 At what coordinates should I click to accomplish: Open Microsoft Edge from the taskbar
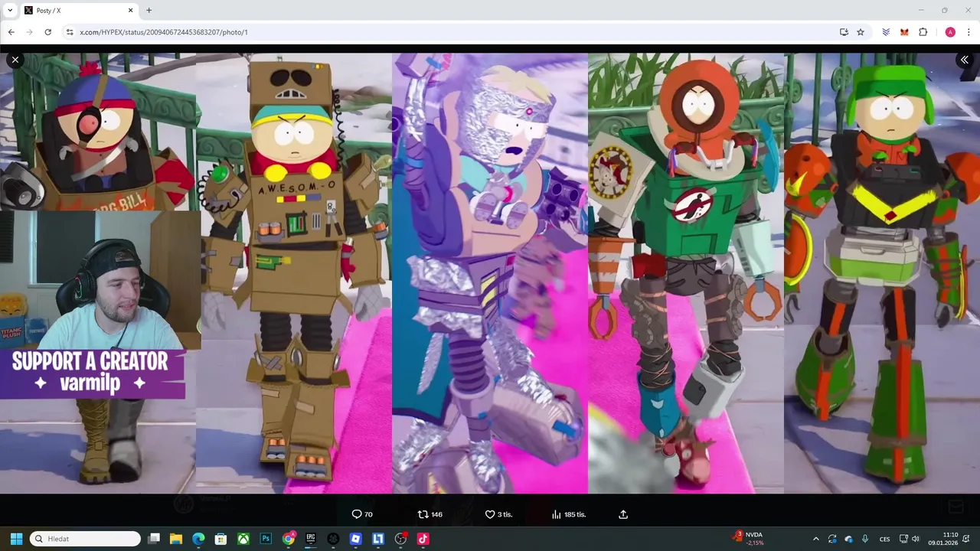[x=198, y=539]
